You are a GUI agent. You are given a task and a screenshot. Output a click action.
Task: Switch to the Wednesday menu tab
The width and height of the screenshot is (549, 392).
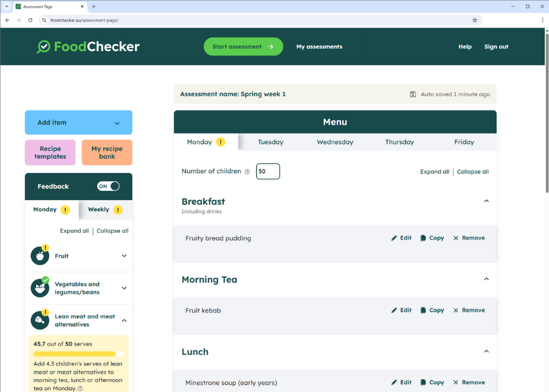click(335, 142)
